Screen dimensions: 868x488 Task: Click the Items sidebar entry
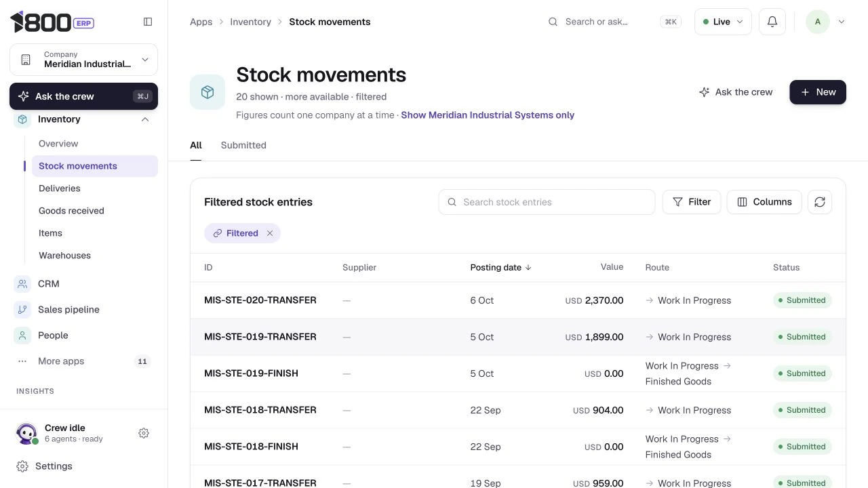click(95, 233)
